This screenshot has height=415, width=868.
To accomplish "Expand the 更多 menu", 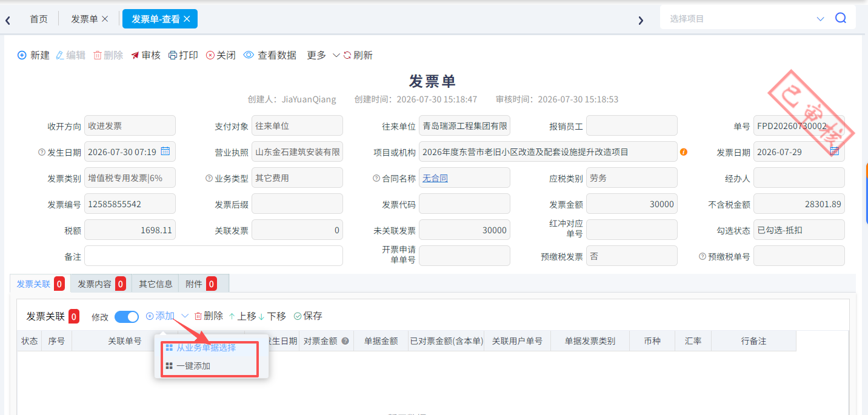I will (324, 55).
